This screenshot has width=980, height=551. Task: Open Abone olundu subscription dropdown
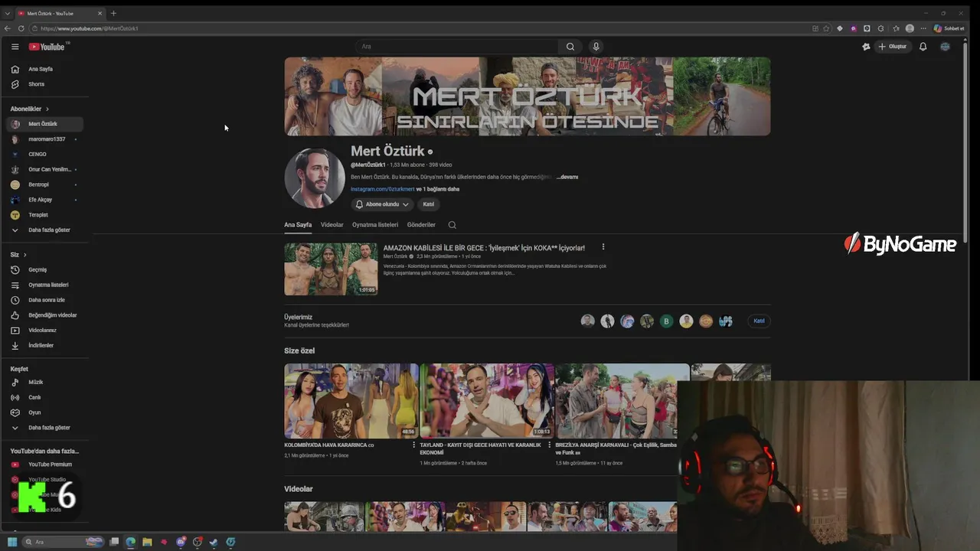pos(383,204)
